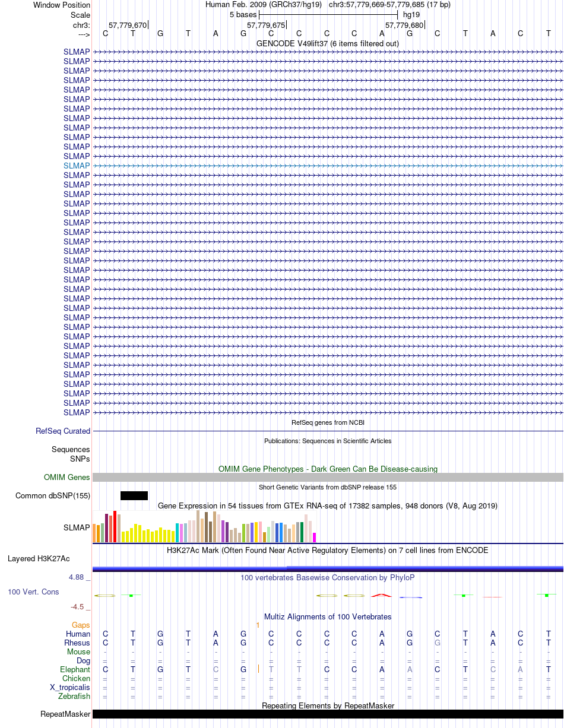The image size is (564, 728).
Task: Select the Chicken alignment row label
Action: (x=76, y=678)
